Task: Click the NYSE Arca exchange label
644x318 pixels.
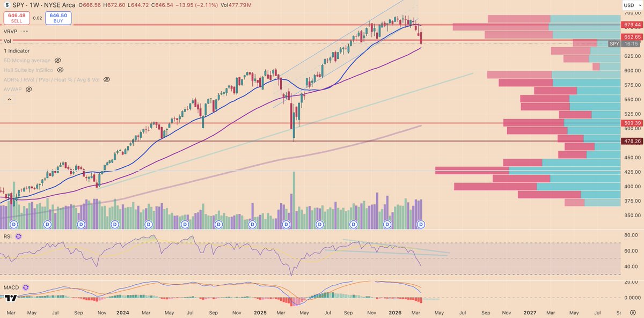Action: pyautogui.click(x=60, y=5)
